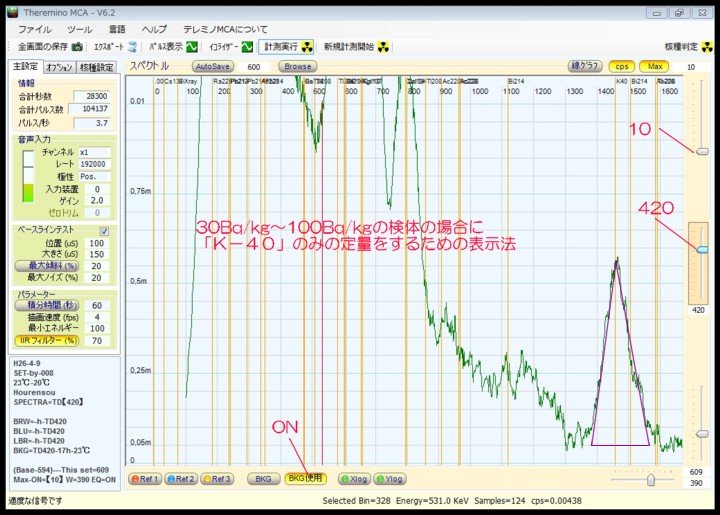Toggle the 線グラフ button
The height and width of the screenshot is (515, 720).
[585, 67]
